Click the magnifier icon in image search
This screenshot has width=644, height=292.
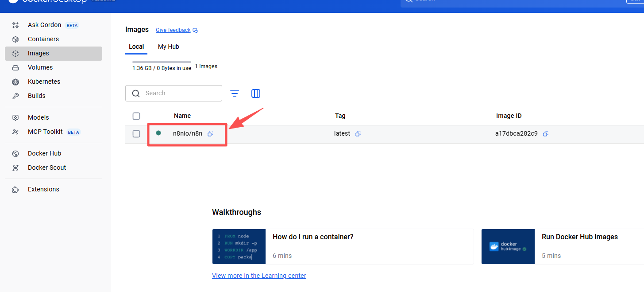point(135,93)
